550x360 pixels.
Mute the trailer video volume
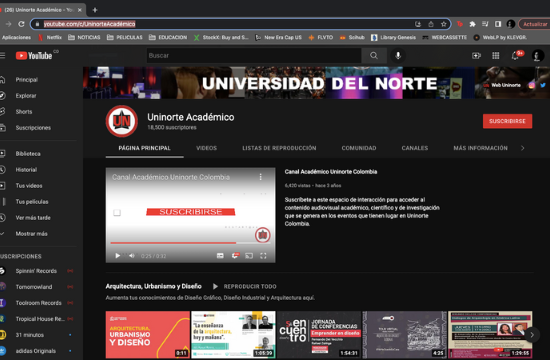[x=132, y=255]
